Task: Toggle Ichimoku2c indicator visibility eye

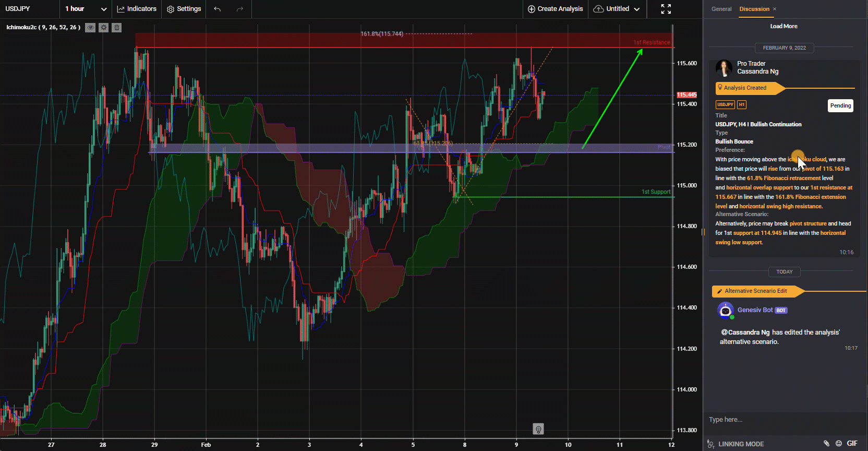Action: 90,28
